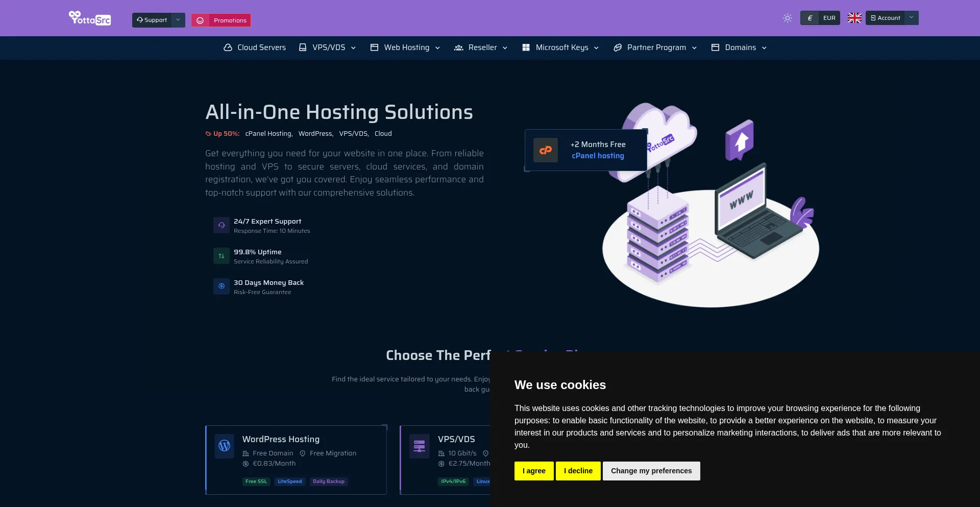This screenshot has height=507, width=980.
Task: Click the I agree cookie button
Action: coord(534,471)
